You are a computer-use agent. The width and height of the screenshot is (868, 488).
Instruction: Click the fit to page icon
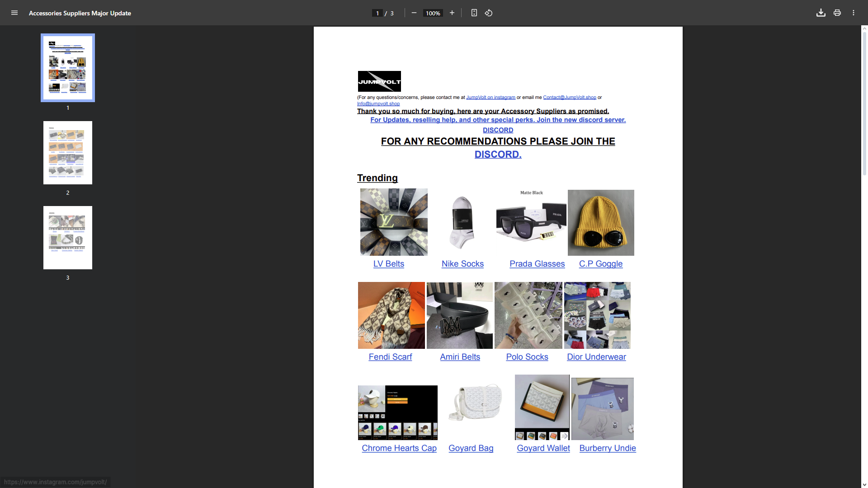(474, 13)
